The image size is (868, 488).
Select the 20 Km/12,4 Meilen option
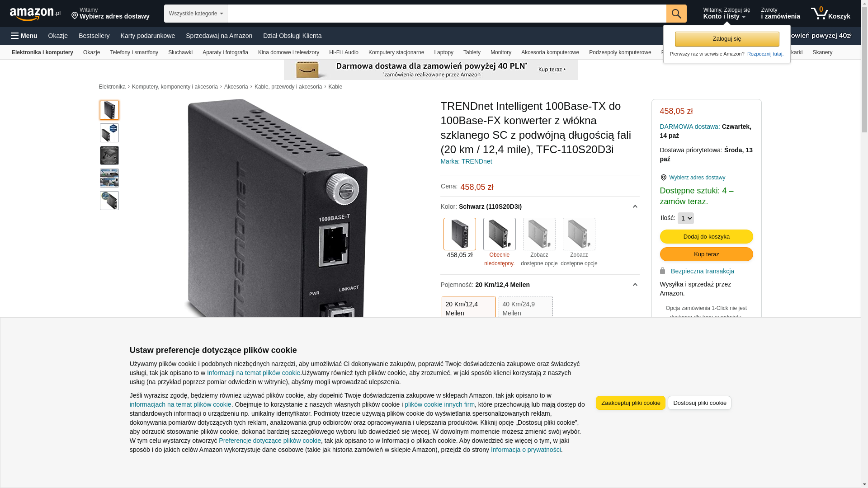pos(469,308)
